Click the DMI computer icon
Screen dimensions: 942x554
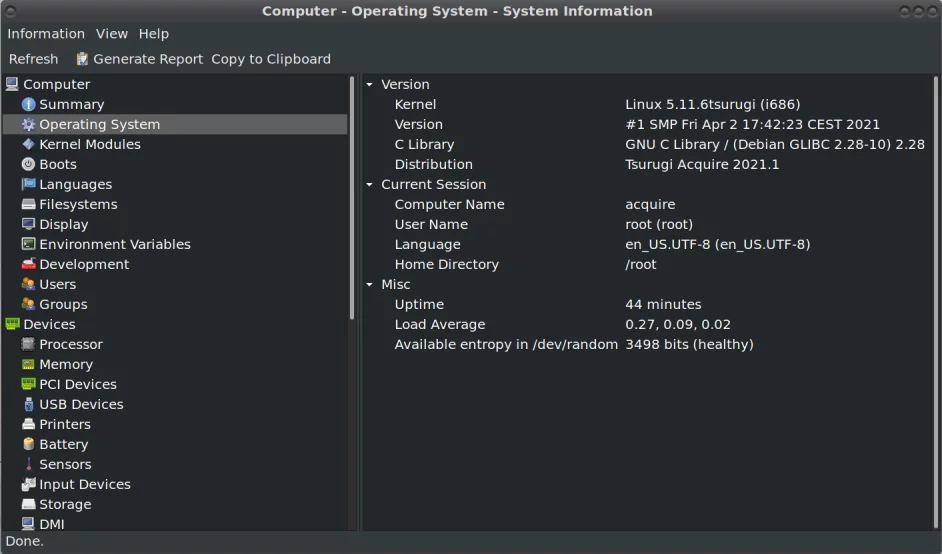coord(28,524)
